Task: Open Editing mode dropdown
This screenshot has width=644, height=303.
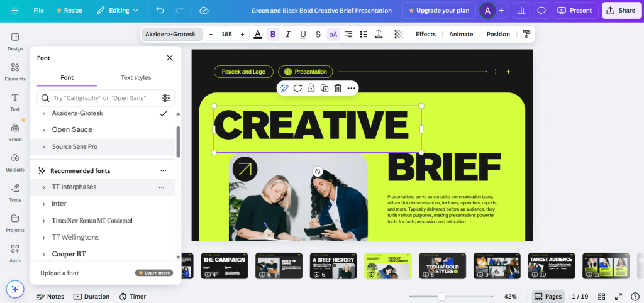Action: point(118,11)
